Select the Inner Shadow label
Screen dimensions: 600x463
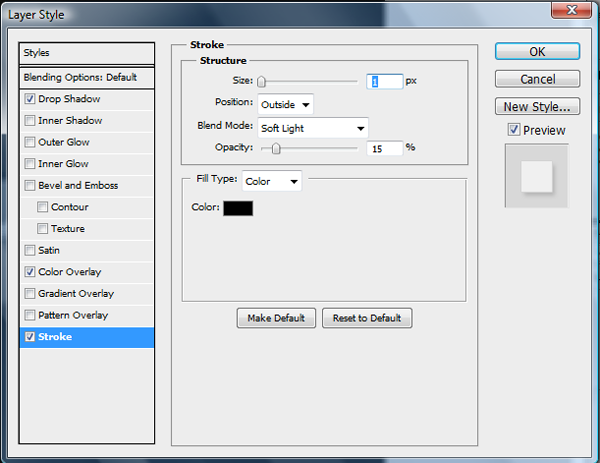(70, 121)
